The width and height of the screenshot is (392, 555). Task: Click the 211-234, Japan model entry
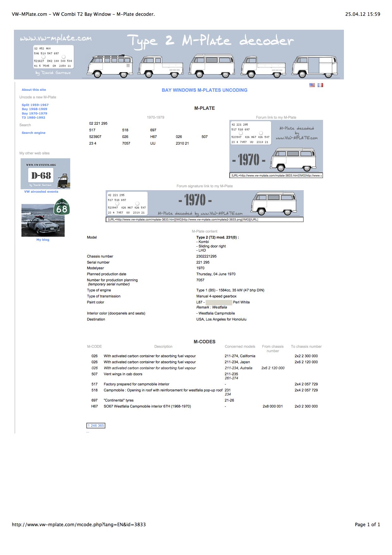[x=237, y=362]
